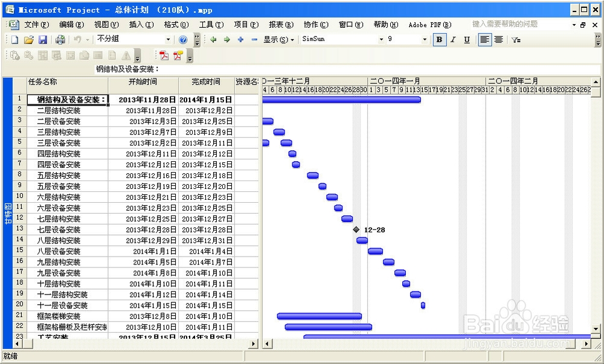Open the 不分组 group-by dropdown
The height and width of the screenshot is (364, 604).
(169, 39)
